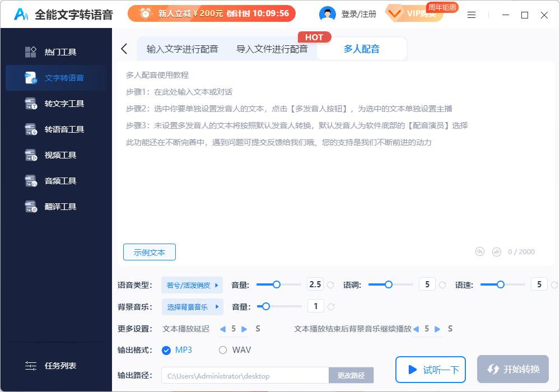Adjust the 语速 slider handle
The width and height of the screenshot is (560, 392).
click(x=501, y=284)
